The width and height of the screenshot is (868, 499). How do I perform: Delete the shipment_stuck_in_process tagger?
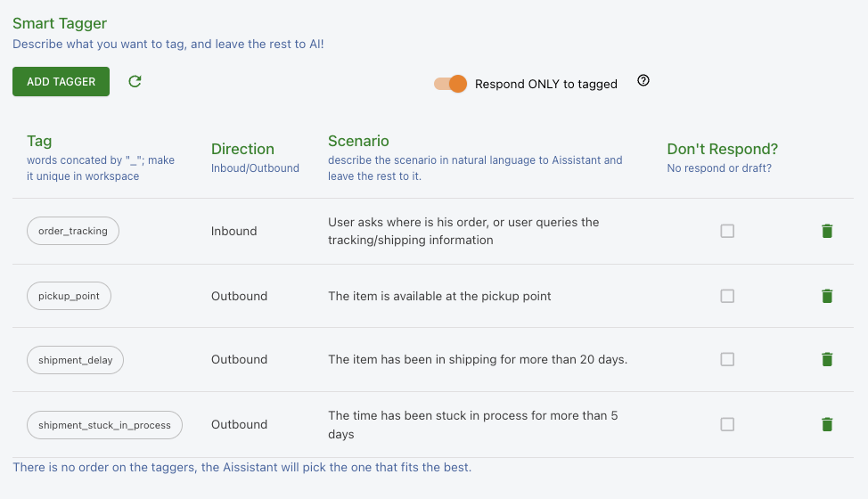pos(827,424)
